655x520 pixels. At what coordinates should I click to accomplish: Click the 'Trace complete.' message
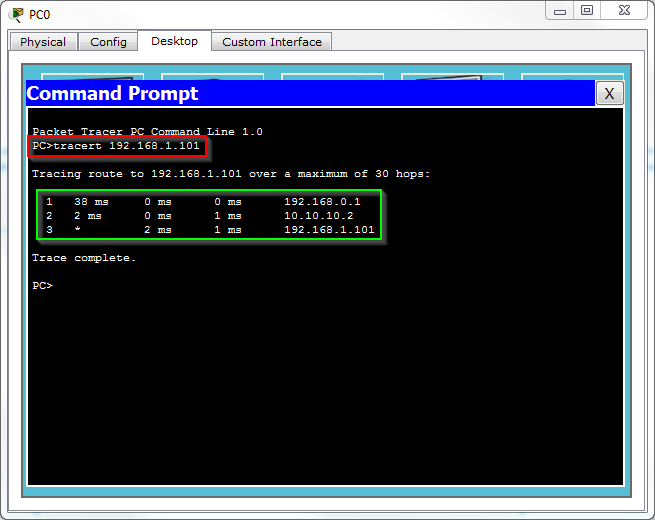coord(83,258)
